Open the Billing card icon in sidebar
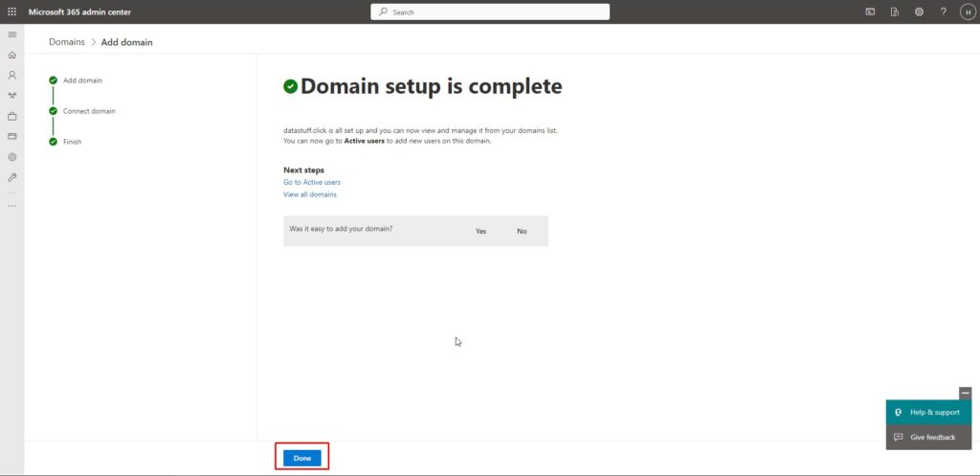This screenshot has width=980, height=476. [11, 136]
